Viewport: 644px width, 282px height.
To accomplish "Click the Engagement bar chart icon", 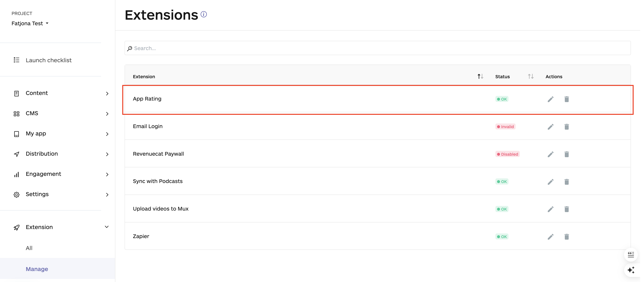I will pyautogui.click(x=17, y=174).
